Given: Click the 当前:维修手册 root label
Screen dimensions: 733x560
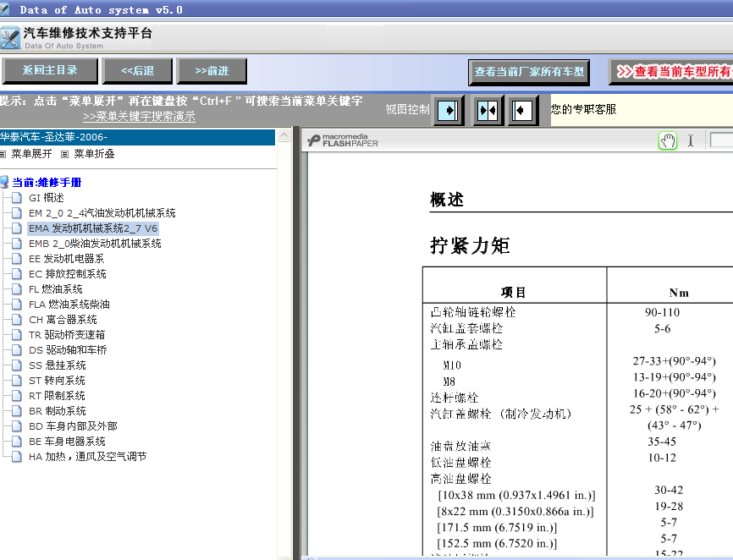Looking at the screenshot, I should [47, 183].
